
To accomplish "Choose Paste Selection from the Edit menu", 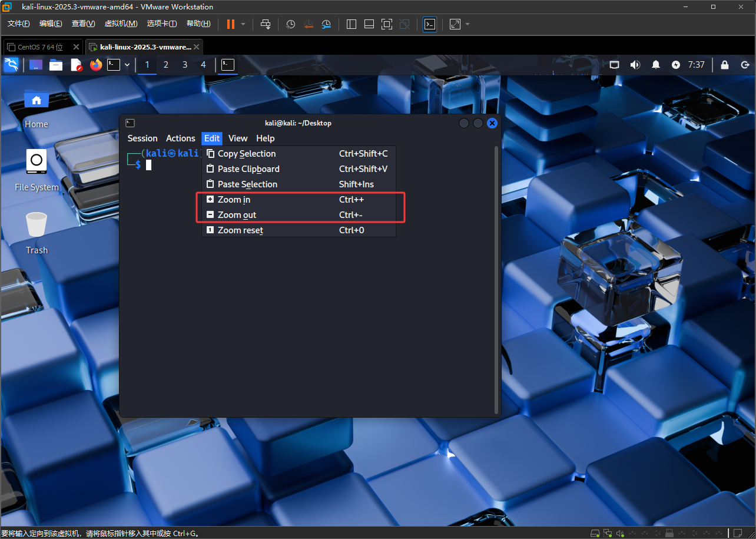I will pos(299,184).
